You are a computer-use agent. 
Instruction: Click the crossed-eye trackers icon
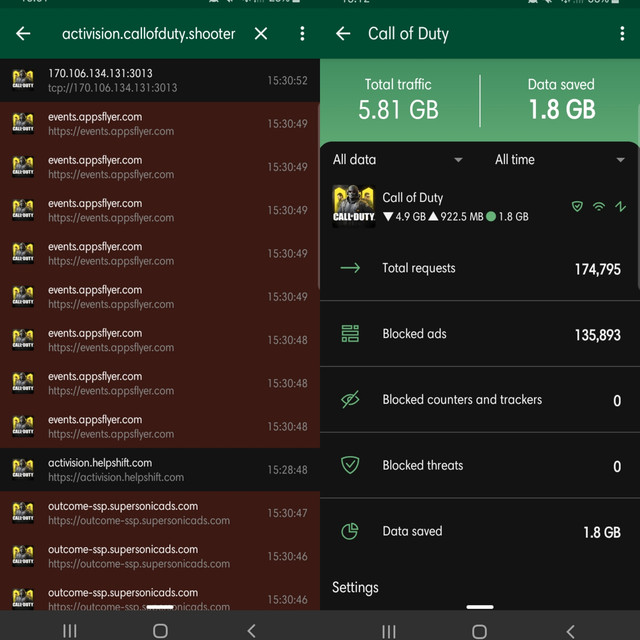point(350,399)
